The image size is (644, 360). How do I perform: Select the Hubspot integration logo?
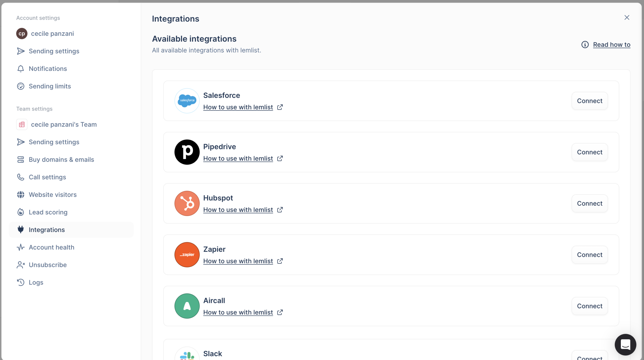click(187, 203)
